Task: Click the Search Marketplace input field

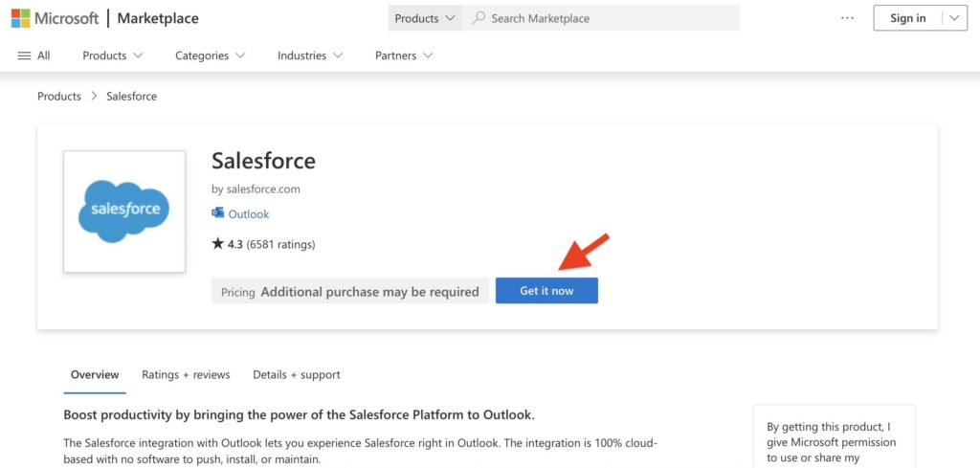Action: pos(601,18)
